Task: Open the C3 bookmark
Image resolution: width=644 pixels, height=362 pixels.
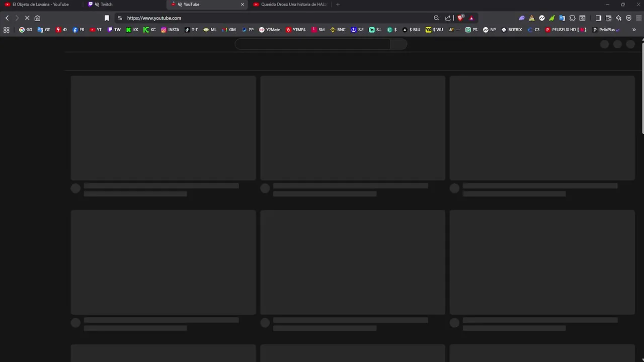Action: point(533,30)
